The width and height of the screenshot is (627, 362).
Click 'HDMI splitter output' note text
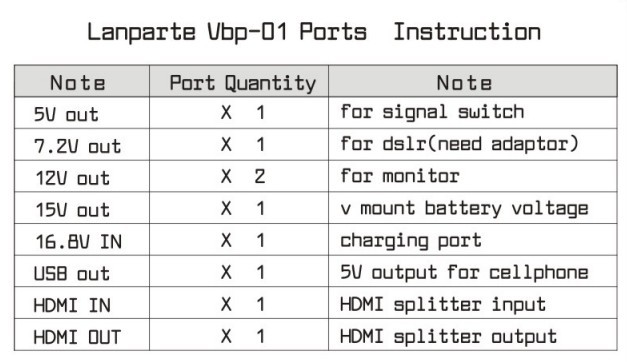(x=448, y=336)
